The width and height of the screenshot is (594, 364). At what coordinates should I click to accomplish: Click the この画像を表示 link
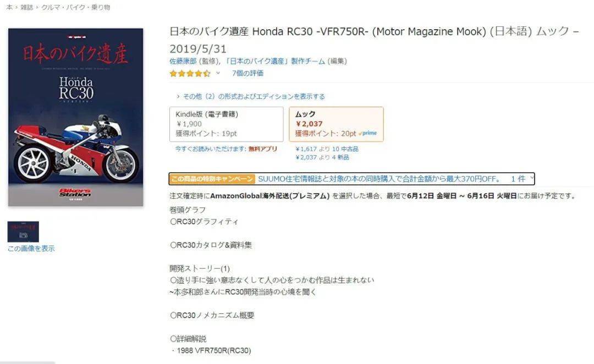point(31,249)
